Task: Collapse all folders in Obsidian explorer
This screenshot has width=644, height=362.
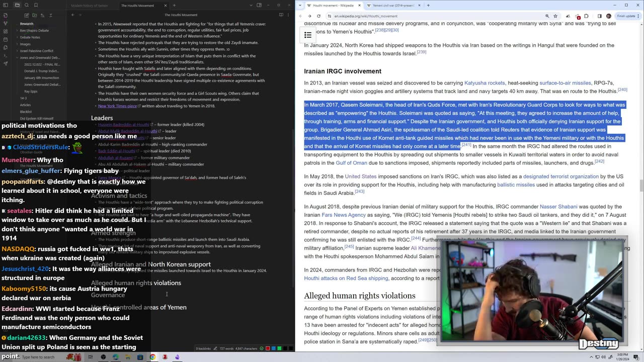Action: pyautogui.click(x=51, y=15)
